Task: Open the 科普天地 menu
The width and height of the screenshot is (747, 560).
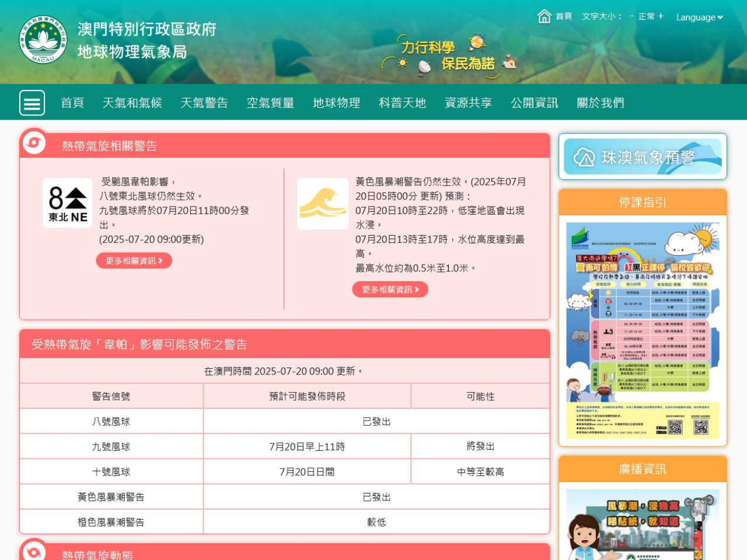Action: tap(402, 103)
